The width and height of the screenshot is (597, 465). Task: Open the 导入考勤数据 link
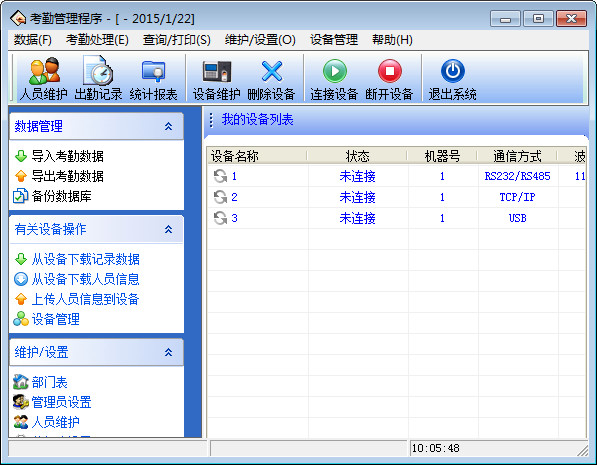(68, 156)
